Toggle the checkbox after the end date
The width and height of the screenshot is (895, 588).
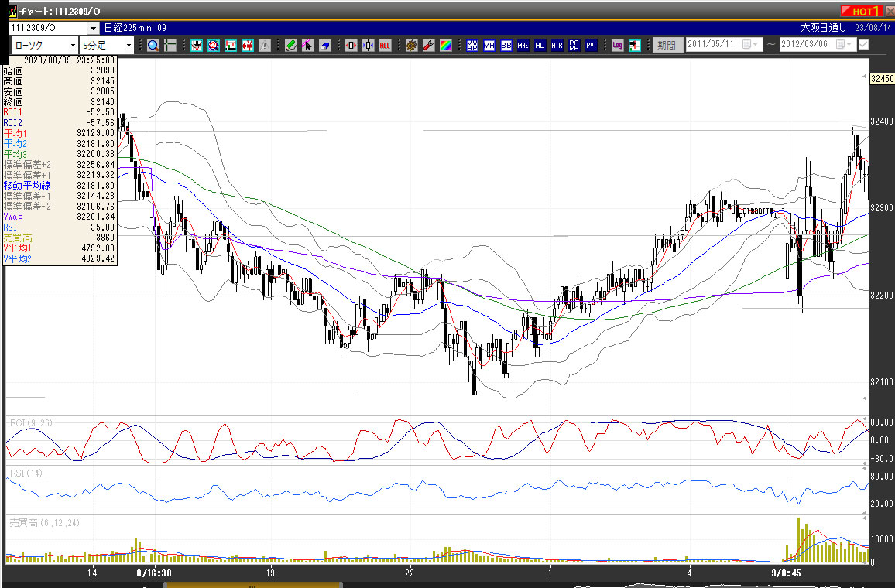[863, 44]
